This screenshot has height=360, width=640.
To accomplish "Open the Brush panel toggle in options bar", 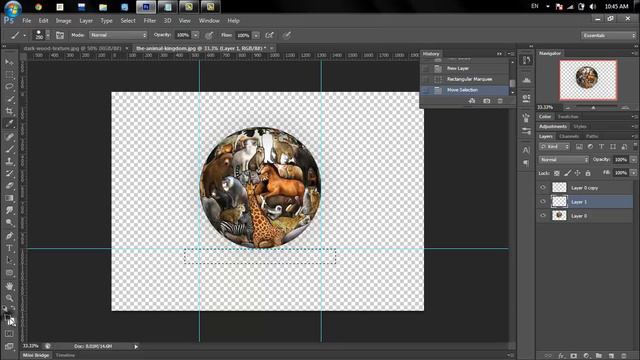I will [x=60, y=36].
